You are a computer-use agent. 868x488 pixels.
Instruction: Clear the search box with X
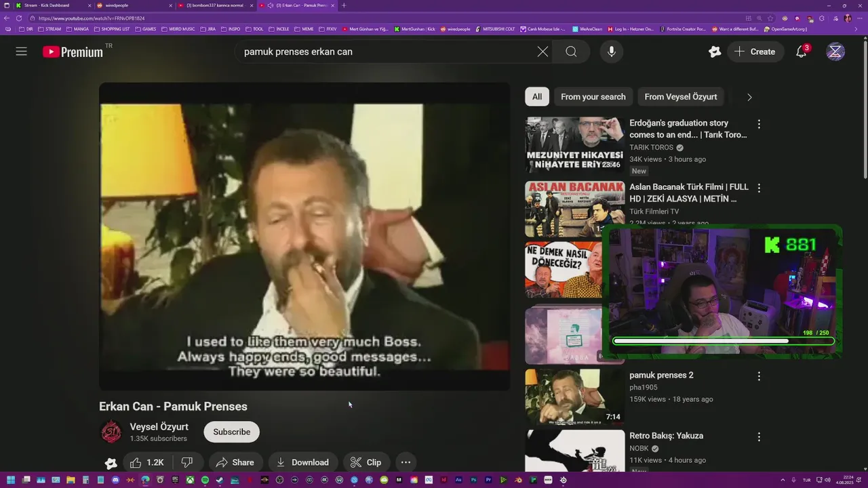coord(542,52)
